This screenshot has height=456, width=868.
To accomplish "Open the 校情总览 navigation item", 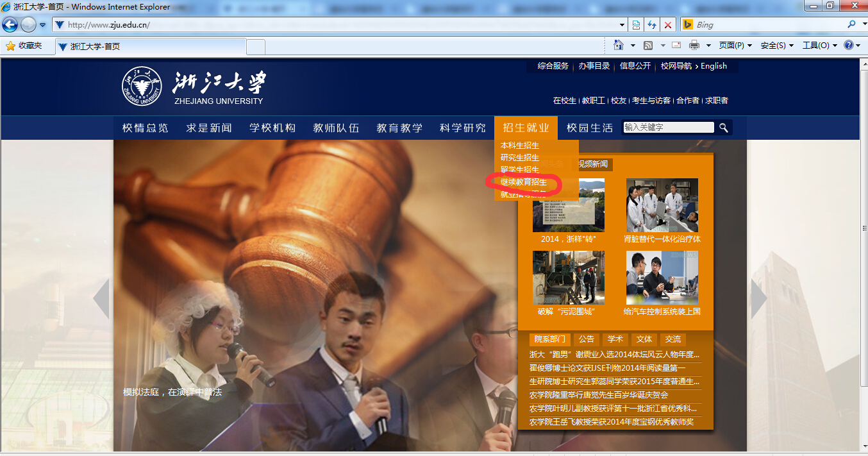I will [x=146, y=128].
